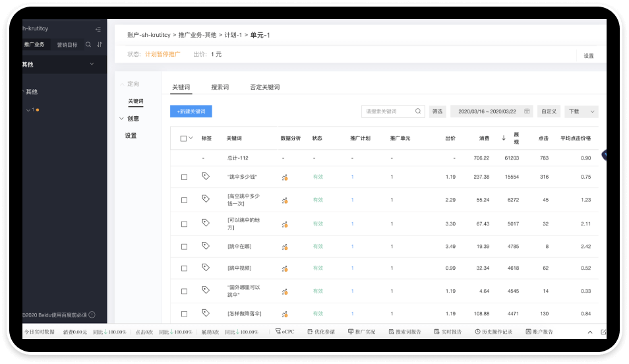629x364 pixels.
Task: Click the 筛选 filter button
Action: click(x=437, y=111)
